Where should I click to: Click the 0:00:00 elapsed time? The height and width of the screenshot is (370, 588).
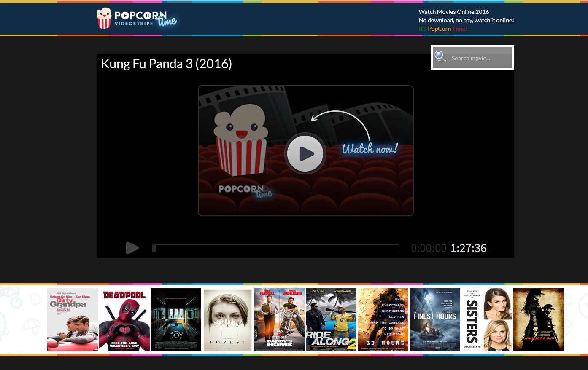point(429,248)
